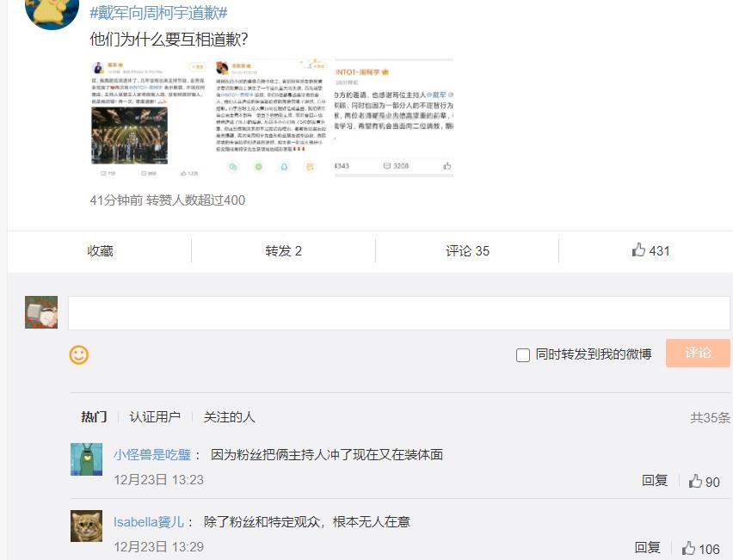Enable the 同时转发到我的微博 checkbox
This screenshot has height=560, width=733.
(520, 354)
